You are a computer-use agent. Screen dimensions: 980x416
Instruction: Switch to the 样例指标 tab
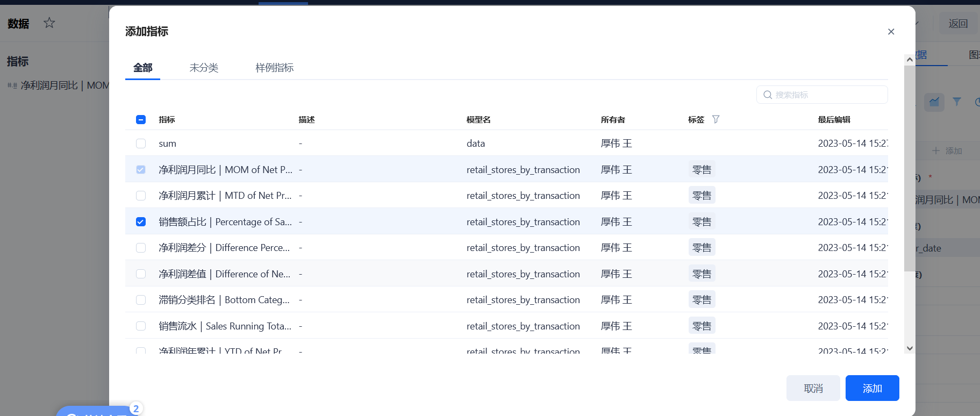point(274,68)
